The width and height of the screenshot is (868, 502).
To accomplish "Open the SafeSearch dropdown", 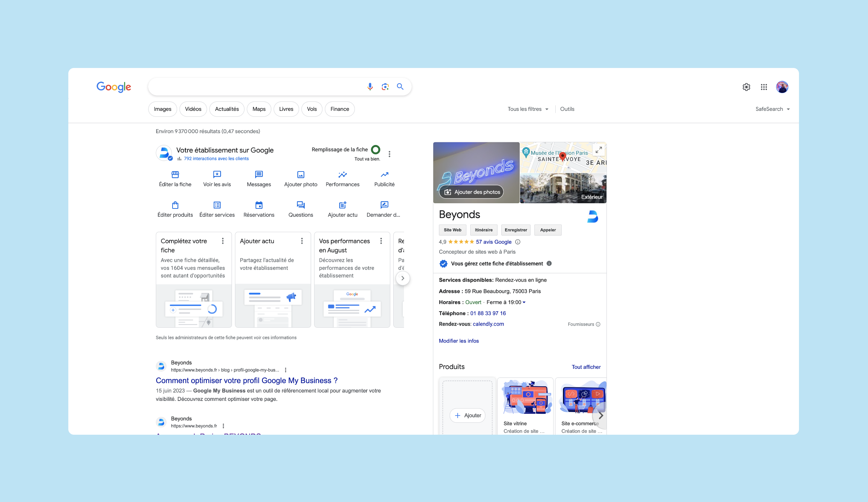I will click(x=773, y=109).
